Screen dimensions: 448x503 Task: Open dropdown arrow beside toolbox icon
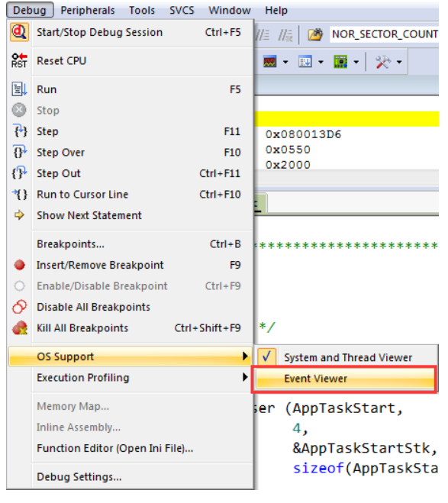pyautogui.click(x=399, y=62)
